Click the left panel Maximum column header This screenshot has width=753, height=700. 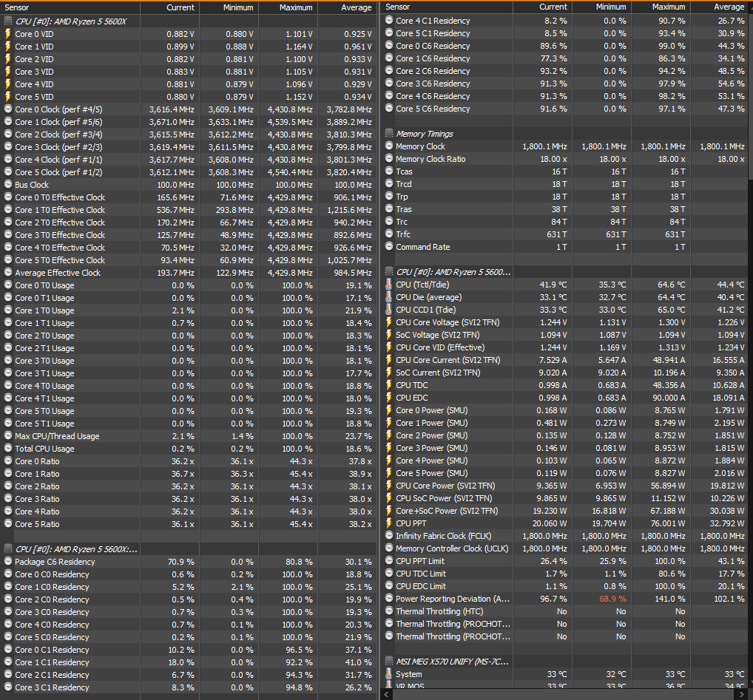click(x=288, y=7)
